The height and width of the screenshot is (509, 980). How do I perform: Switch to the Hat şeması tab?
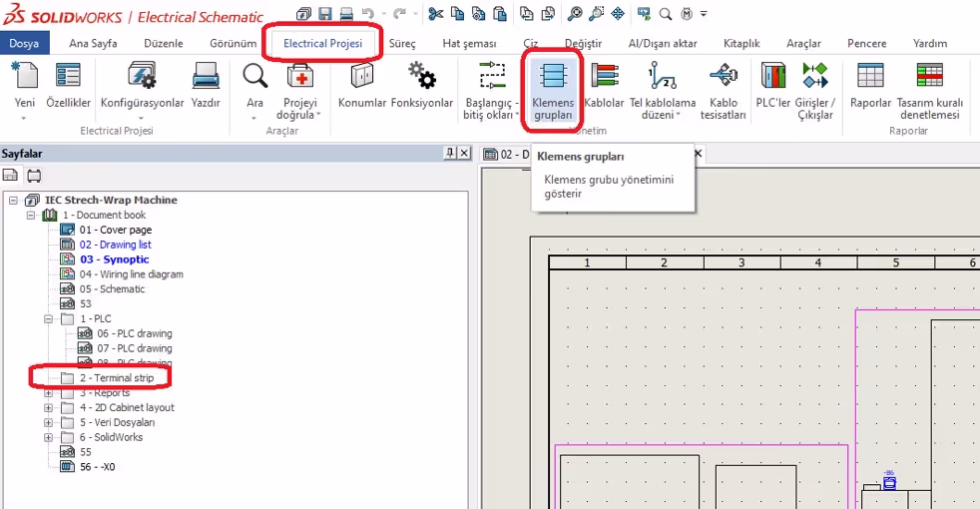click(x=469, y=43)
